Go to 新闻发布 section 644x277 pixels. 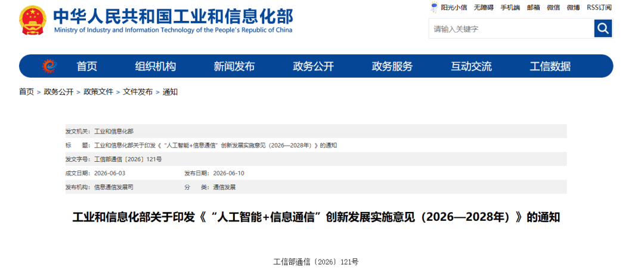(234, 66)
